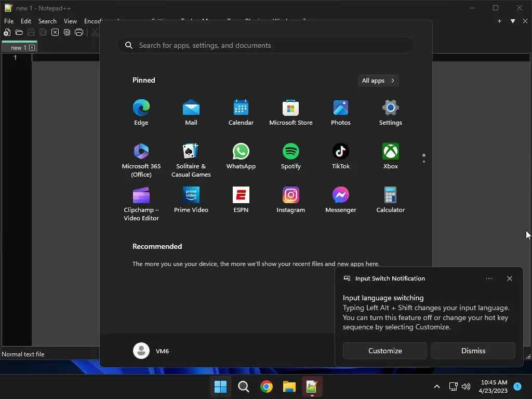Viewport: 532px width, 399px height.
Task: Click Notepad++ Close document toolbar icon
Action: tap(55, 33)
